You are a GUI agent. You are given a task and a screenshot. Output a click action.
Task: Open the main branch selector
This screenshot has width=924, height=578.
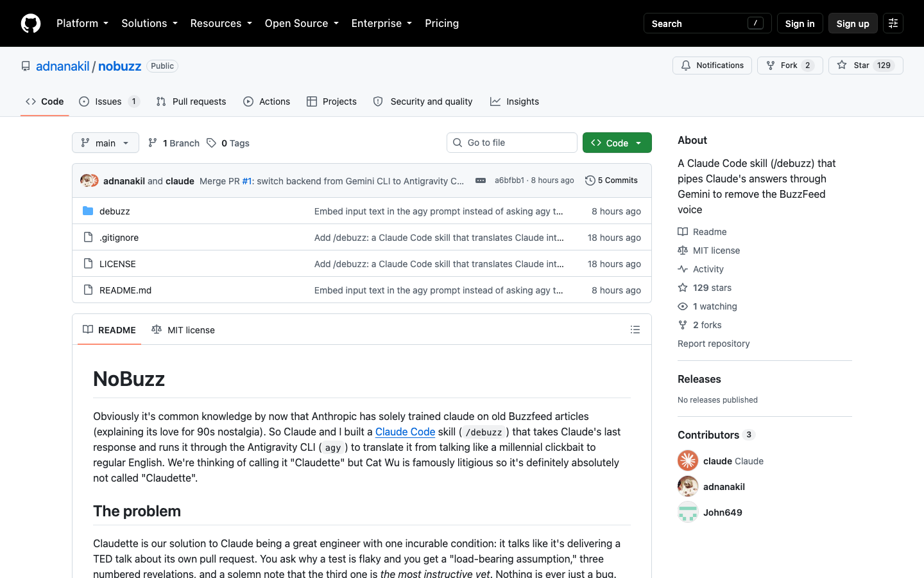click(x=105, y=143)
